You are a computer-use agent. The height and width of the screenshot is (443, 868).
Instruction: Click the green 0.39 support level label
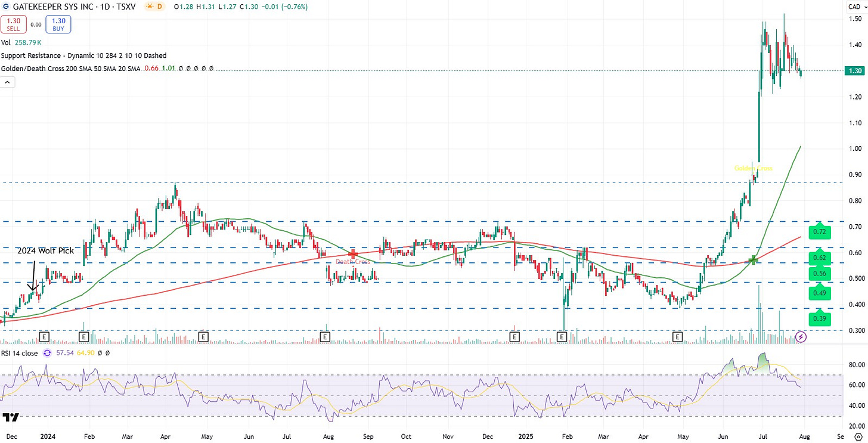(820, 319)
